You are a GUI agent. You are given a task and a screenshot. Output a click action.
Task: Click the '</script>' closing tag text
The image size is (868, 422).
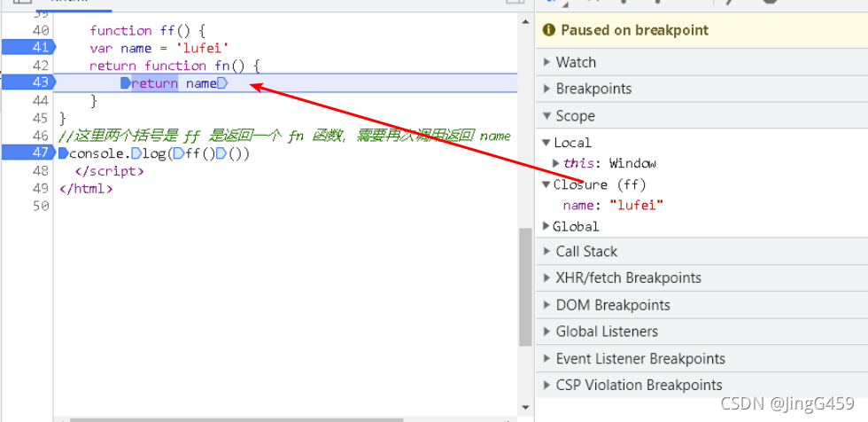[110, 171]
